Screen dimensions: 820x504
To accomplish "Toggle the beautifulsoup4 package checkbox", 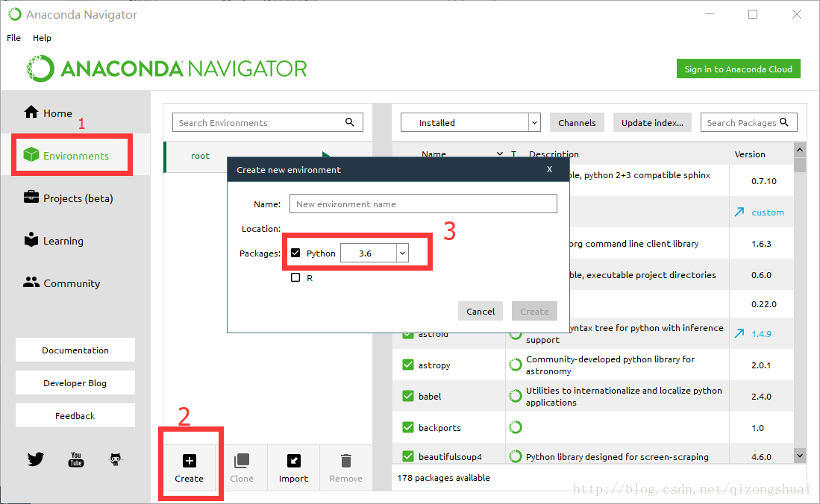I will [408, 456].
